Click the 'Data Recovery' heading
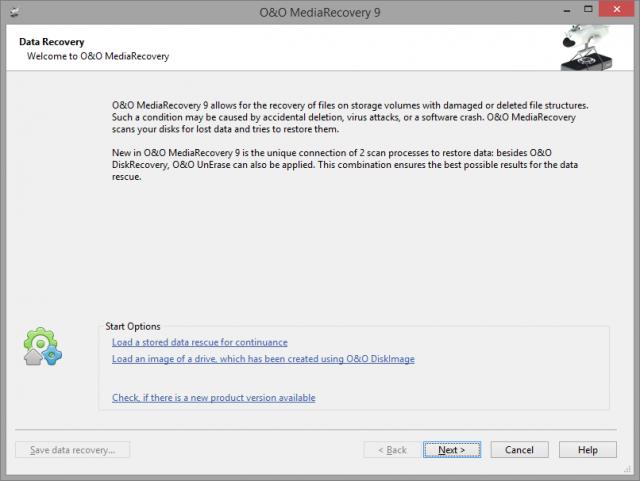 point(51,42)
